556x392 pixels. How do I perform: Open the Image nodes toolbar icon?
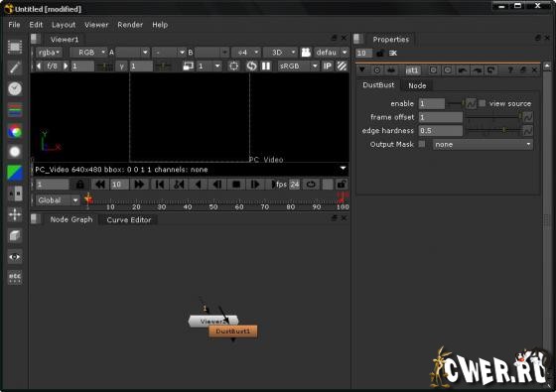pos(15,47)
